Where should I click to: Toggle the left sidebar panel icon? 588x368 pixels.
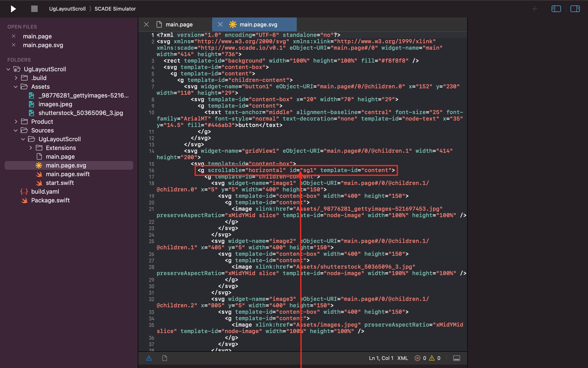[556, 9]
